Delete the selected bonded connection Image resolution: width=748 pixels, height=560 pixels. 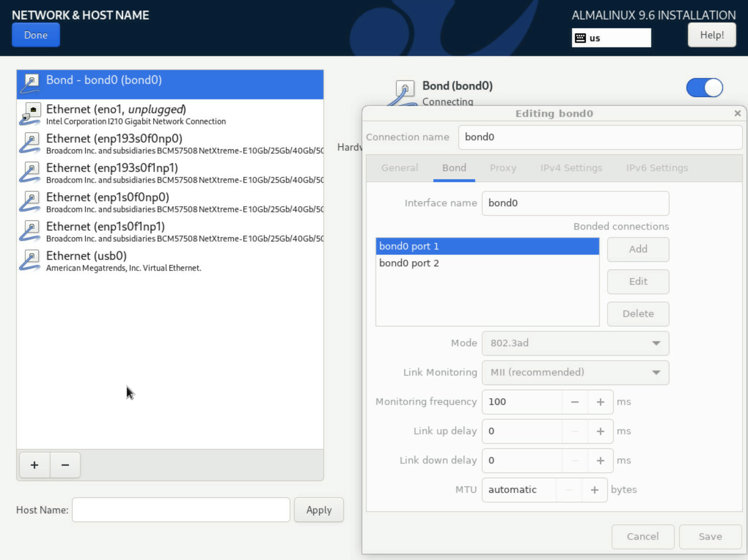coord(638,314)
